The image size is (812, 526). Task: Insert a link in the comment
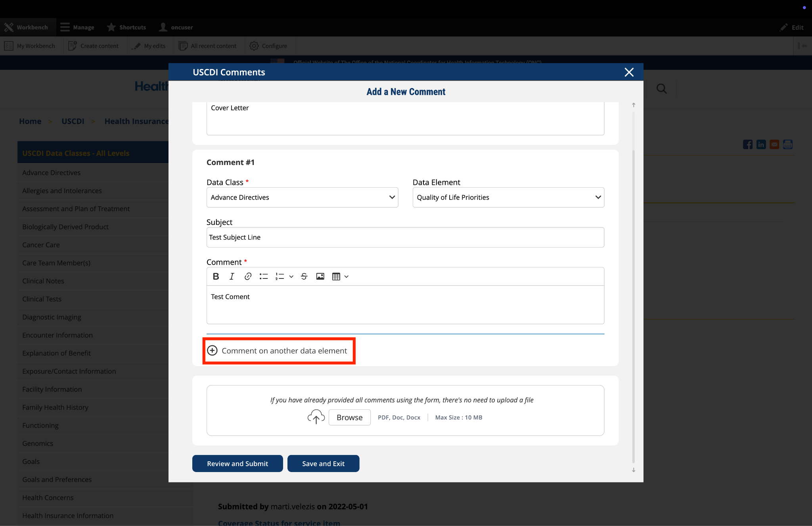tap(248, 276)
